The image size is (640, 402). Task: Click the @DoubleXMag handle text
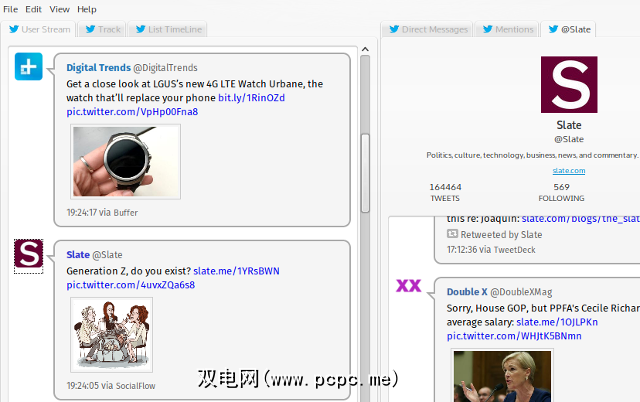tap(521, 292)
